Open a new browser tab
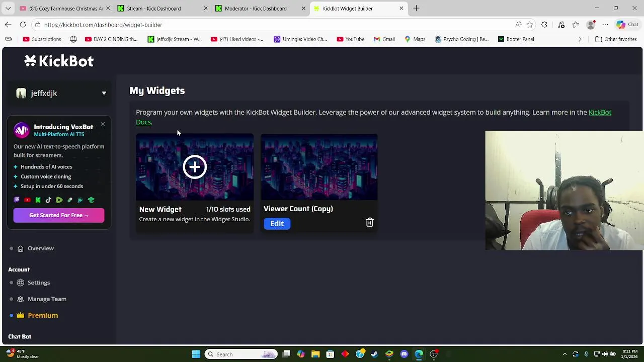 click(x=416, y=9)
